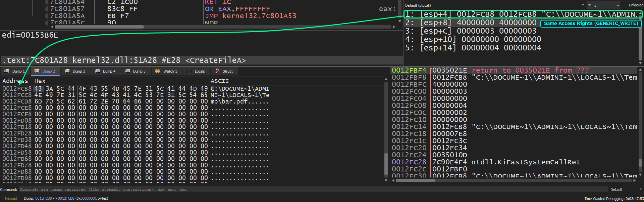This screenshot has width=644, height=202.
Task: Open the Default (stdcall) calling convention dropdown
Action: (x=583, y=5)
